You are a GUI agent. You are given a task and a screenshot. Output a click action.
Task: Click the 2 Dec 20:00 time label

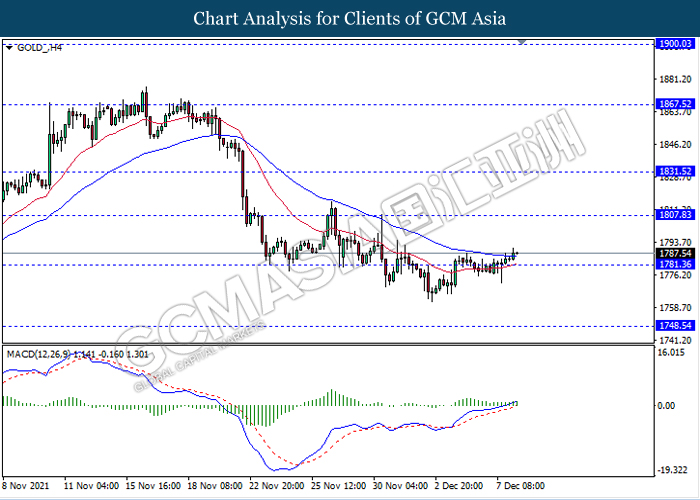tap(461, 485)
